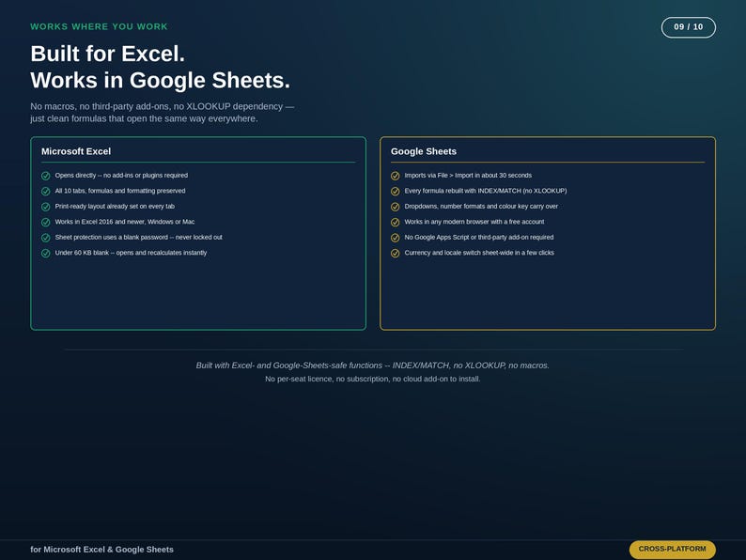The image size is (746, 560).
Task: Click the 'Google Sheets' card heading
Action: tap(424, 151)
